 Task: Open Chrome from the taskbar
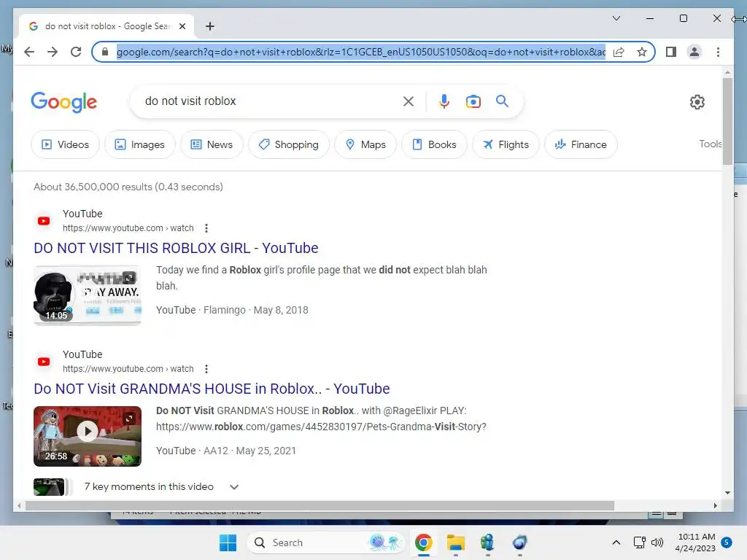pos(423,542)
